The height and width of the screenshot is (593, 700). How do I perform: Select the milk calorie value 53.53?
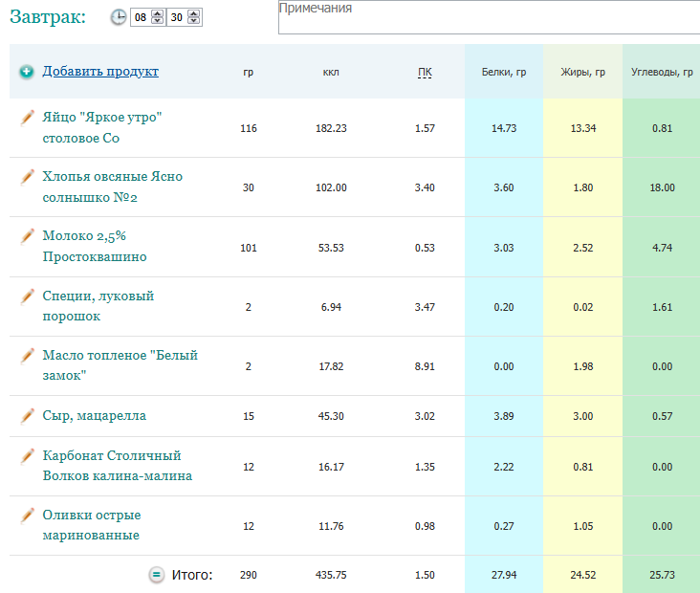pos(331,249)
